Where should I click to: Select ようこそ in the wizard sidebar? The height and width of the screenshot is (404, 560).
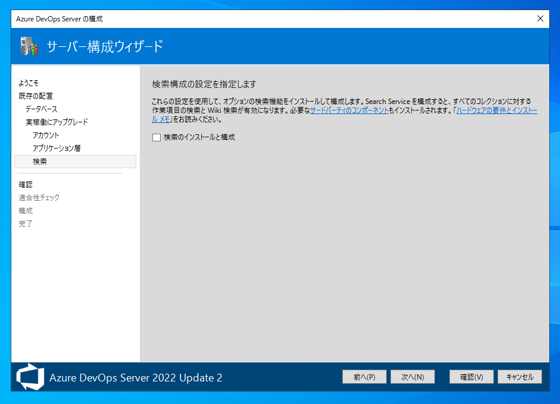point(29,83)
